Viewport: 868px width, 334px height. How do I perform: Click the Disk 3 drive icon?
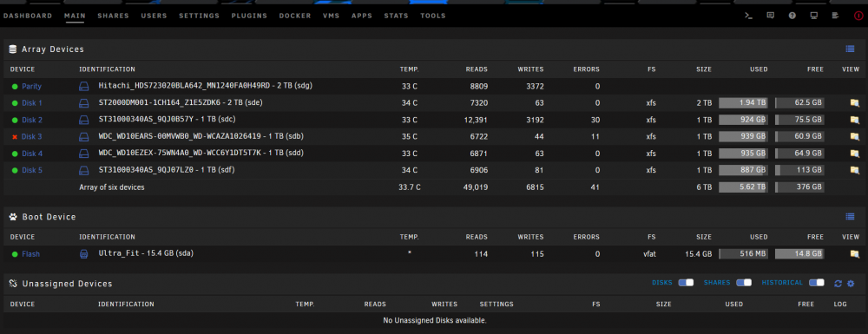pos(83,136)
